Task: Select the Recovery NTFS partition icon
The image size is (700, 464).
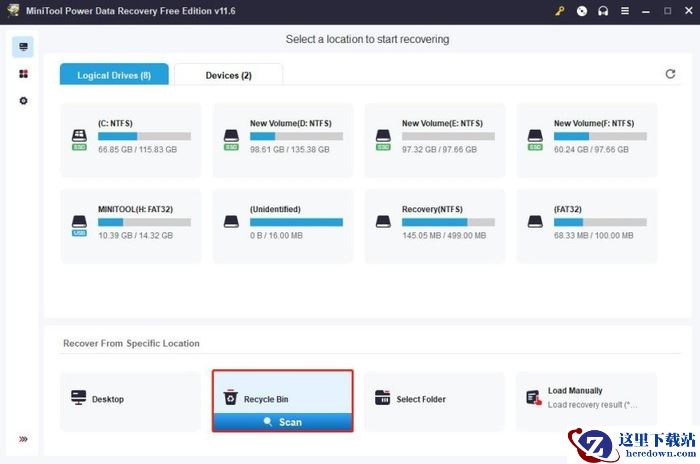Action: [x=383, y=222]
